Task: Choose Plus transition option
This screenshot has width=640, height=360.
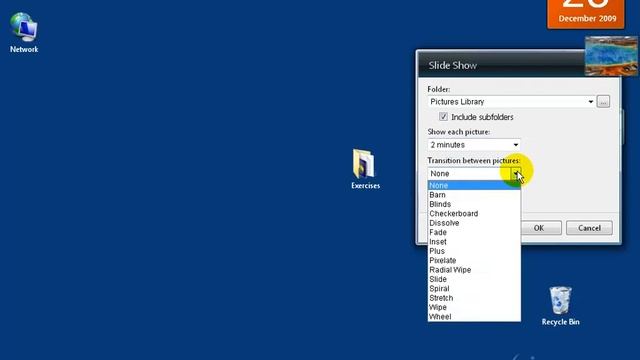Action: 474,251
